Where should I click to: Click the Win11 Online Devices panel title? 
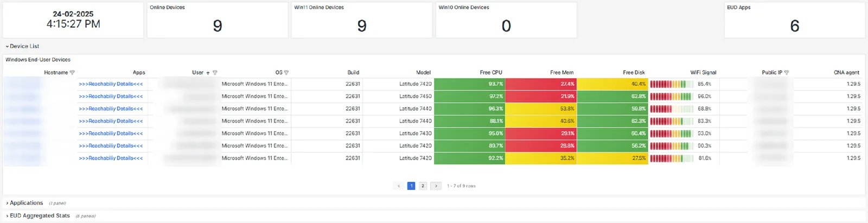click(x=319, y=8)
